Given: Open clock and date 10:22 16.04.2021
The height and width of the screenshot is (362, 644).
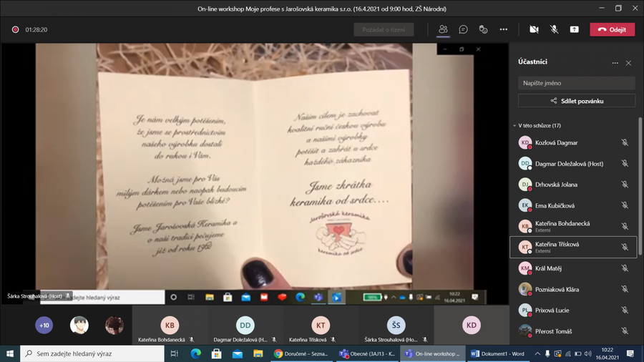Looking at the screenshot, I should 607,353.
